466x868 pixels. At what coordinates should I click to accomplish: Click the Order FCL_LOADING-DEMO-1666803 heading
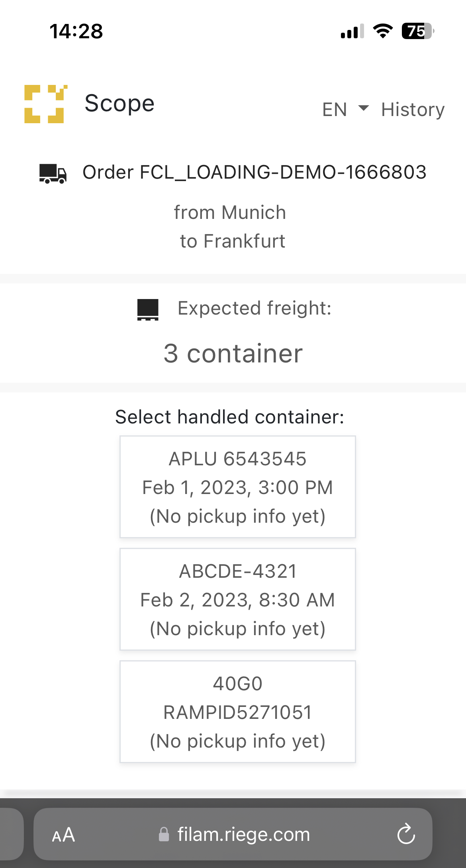coord(255,172)
